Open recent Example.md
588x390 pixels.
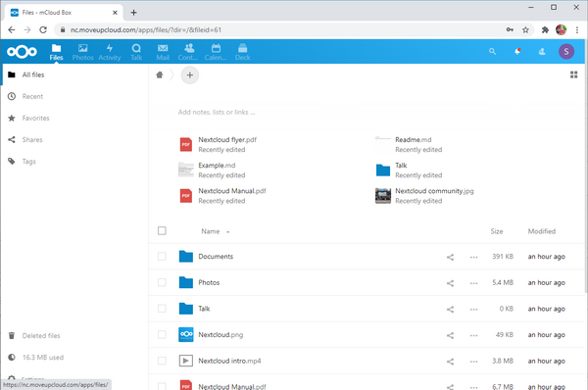click(212, 170)
